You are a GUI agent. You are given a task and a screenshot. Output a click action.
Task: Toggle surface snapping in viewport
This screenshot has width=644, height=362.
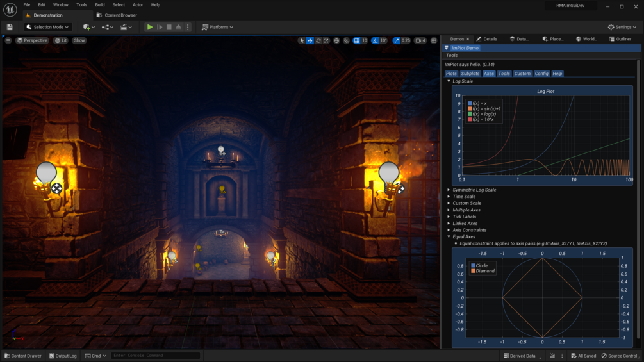[x=346, y=40]
